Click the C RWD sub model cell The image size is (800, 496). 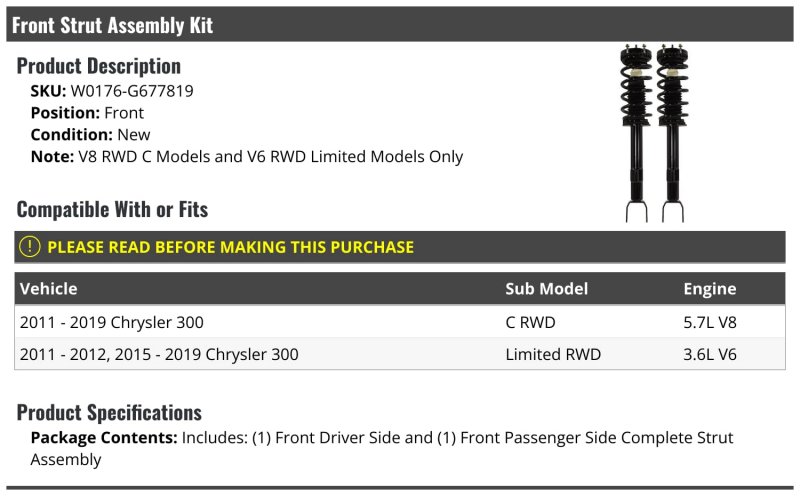click(530, 323)
